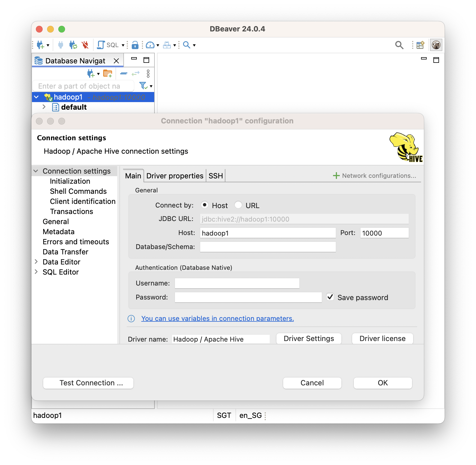
Task: Click the Reconnect icon in toolbar
Action: pyautogui.click(x=73, y=45)
